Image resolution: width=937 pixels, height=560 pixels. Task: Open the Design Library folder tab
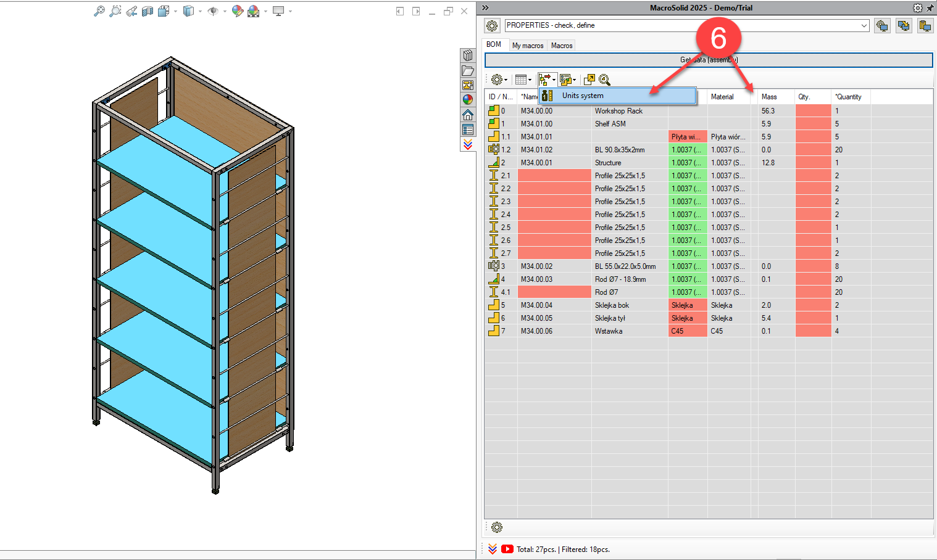click(x=468, y=70)
